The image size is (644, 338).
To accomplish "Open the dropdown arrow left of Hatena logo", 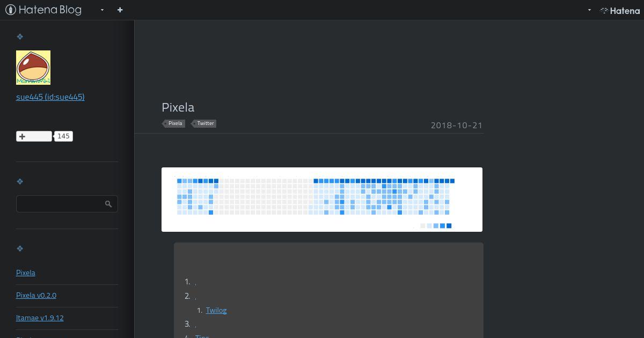I will click(589, 10).
